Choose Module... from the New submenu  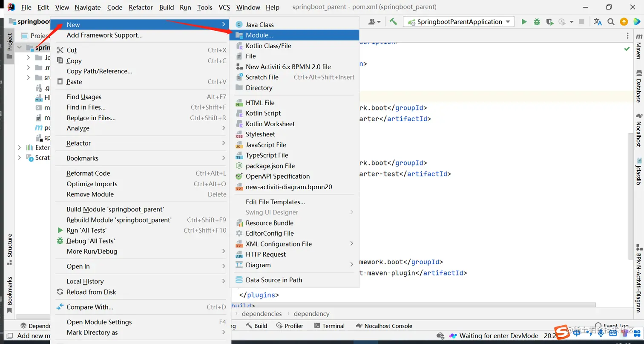pyautogui.click(x=294, y=35)
